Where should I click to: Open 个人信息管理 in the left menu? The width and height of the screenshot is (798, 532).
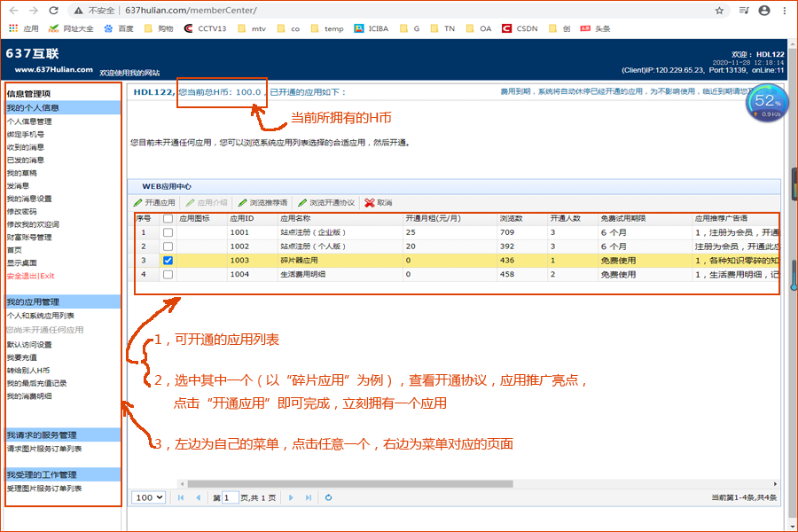29,121
